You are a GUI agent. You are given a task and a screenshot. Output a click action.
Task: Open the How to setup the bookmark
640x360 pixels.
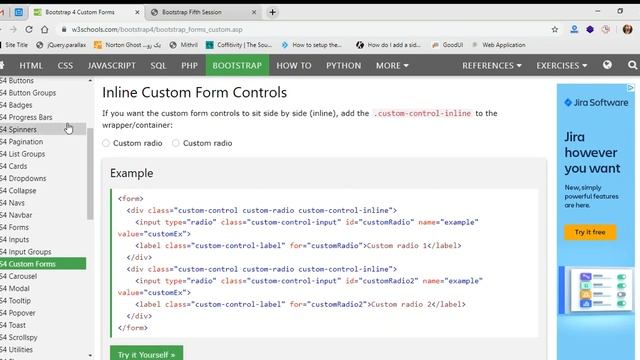[x=311, y=45]
